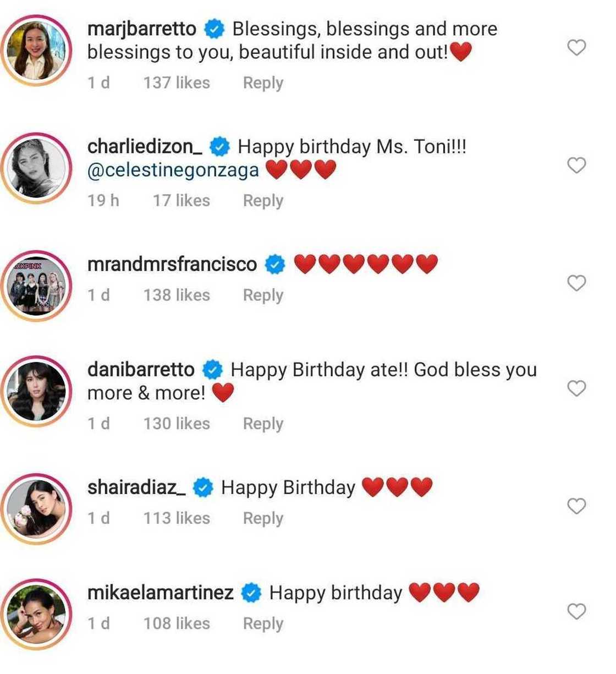Image resolution: width=616 pixels, height=674 pixels.
Task: View the 137 likes on marjbarretto's comment
Action: point(177,83)
